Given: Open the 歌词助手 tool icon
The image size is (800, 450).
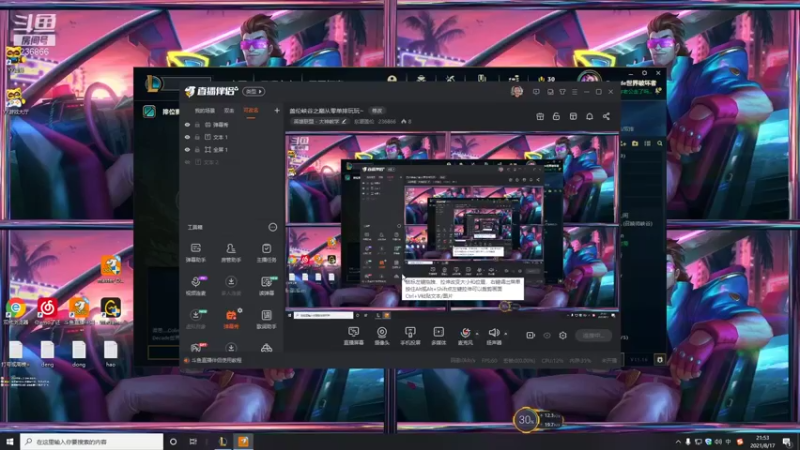Looking at the screenshot, I should coord(266,318).
